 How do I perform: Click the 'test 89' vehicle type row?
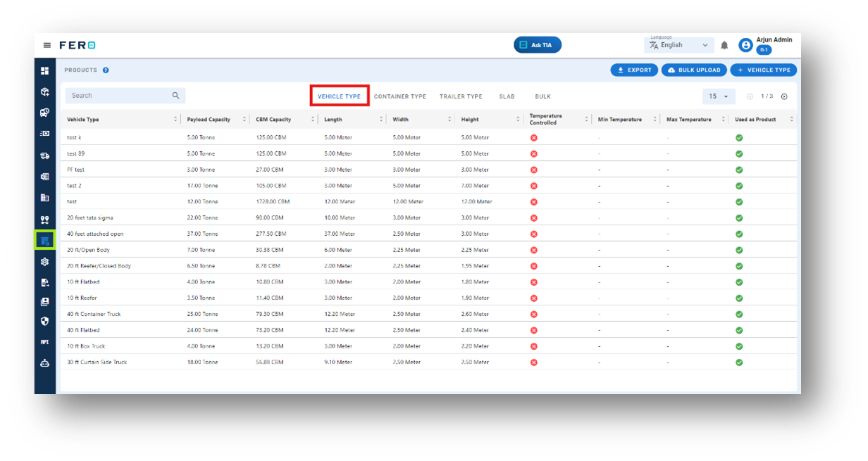[428, 153]
